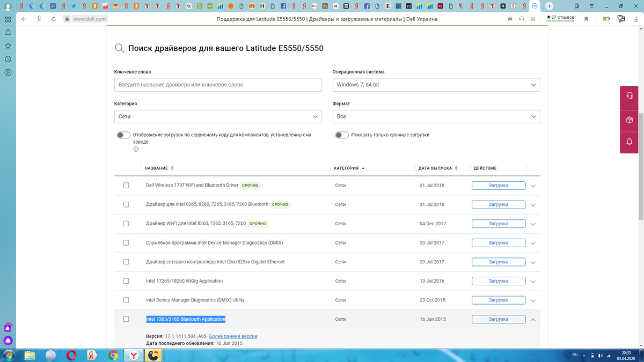Click the password key manager icon
The width and height of the screenshot is (644, 362).
(x=621, y=19)
